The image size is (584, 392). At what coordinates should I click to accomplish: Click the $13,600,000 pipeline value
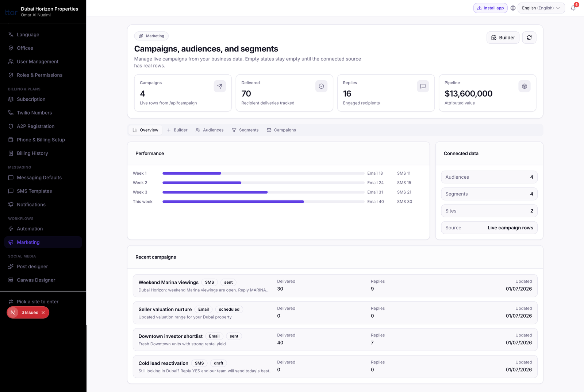[468, 94]
